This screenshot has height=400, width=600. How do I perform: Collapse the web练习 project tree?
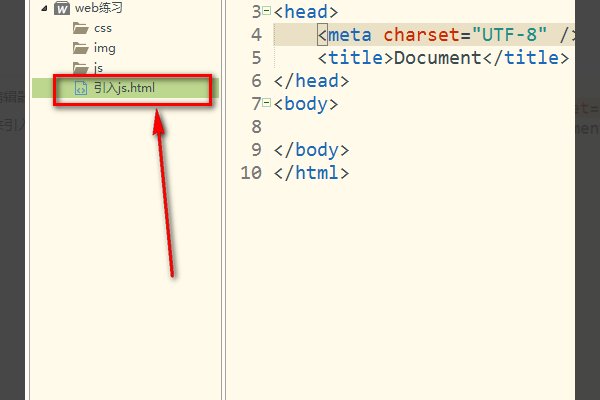pyautogui.click(x=44, y=8)
